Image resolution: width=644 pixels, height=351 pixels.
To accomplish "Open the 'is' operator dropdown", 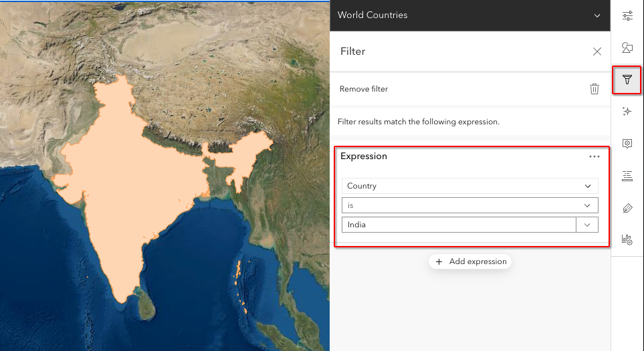I will pyautogui.click(x=470, y=205).
